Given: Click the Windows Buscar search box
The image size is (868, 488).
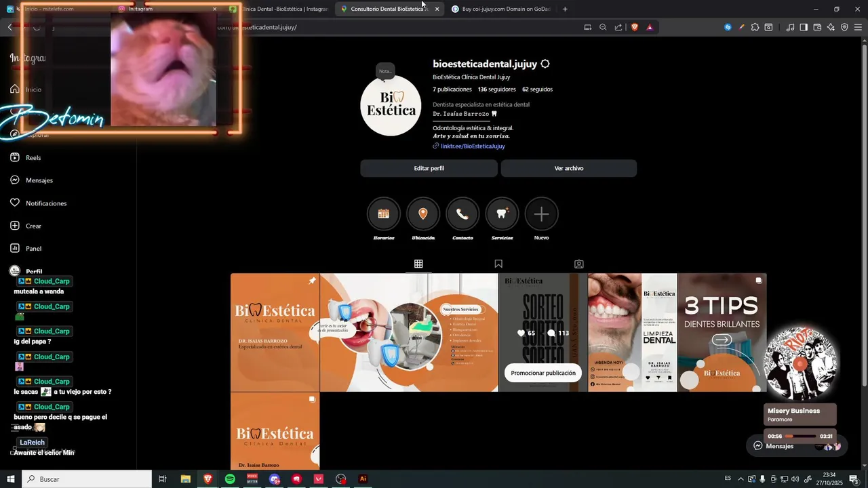Looking at the screenshot, I should [87, 479].
